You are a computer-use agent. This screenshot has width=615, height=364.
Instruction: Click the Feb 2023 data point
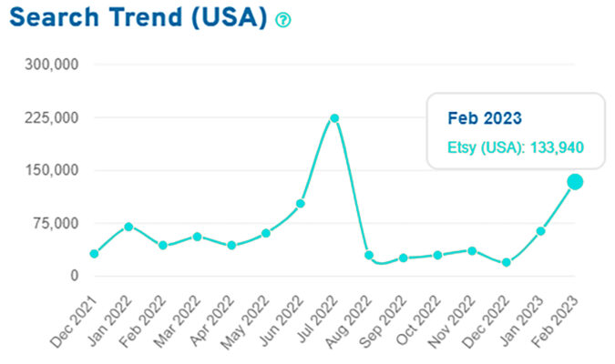pos(575,182)
